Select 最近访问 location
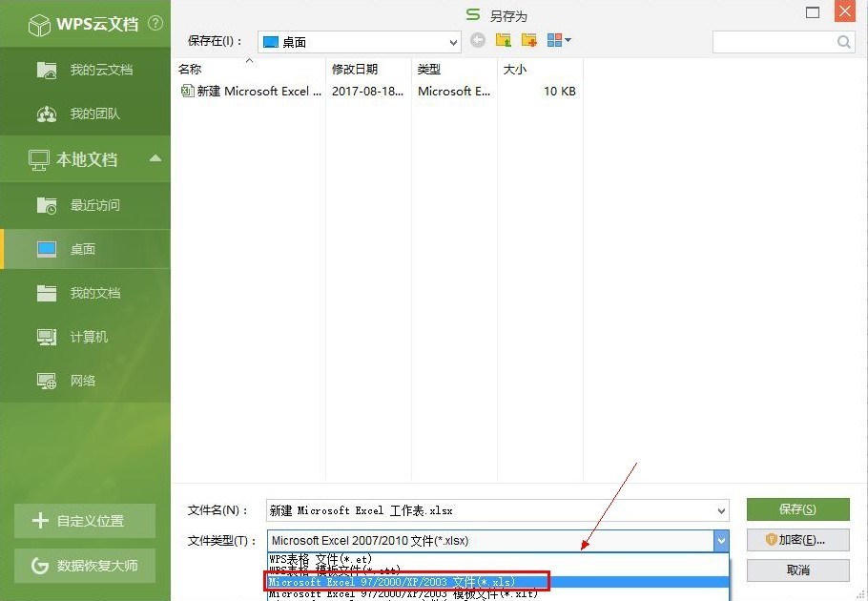Image resolution: width=868 pixels, height=601 pixels. click(85, 205)
